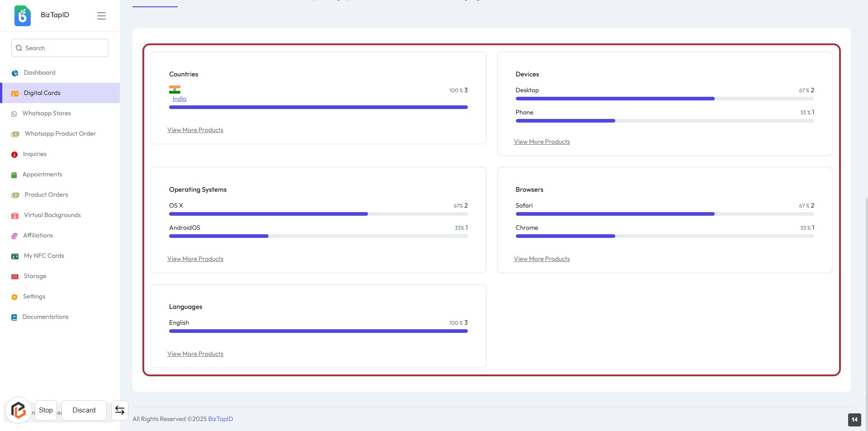The width and height of the screenshot is (868, 431).
Task: Open My NFC Cards menu item
Action: [x=44, y=256]
